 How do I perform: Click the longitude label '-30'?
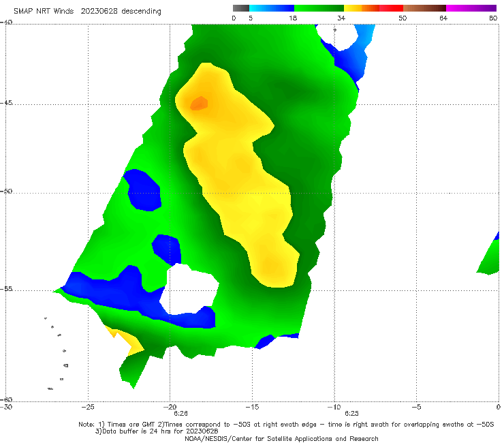coord(6,407)
